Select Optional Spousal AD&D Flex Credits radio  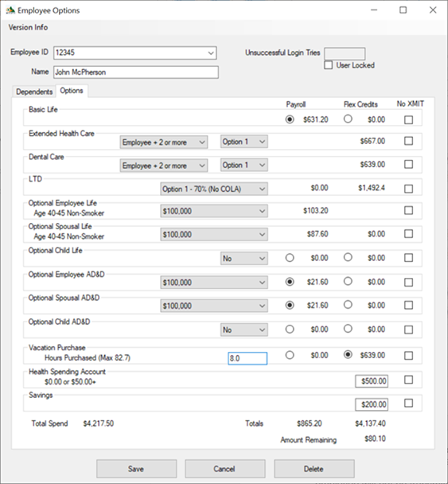(348, 305)
